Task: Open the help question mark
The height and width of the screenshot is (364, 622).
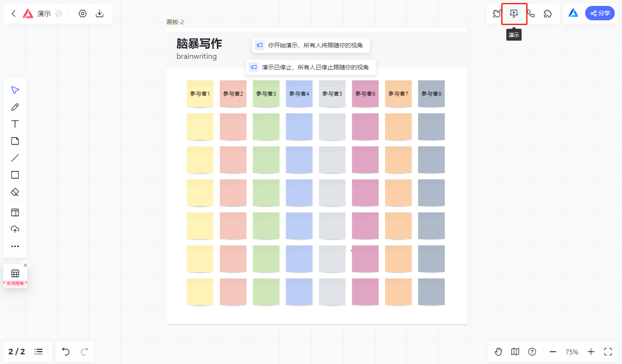Action: [x=532, y=352]
